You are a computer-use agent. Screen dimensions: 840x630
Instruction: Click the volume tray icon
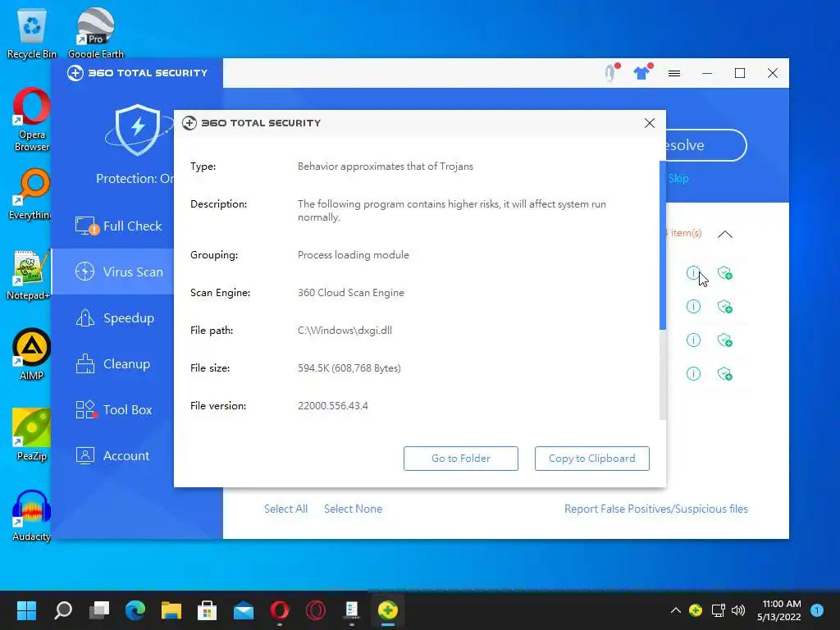tap(738, 610)
